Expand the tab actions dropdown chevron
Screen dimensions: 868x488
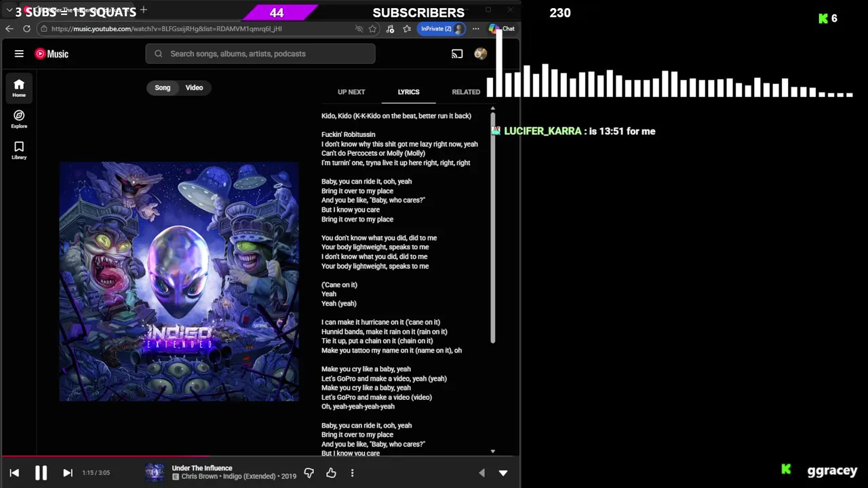pyautogui.click(x=9, y=11)
